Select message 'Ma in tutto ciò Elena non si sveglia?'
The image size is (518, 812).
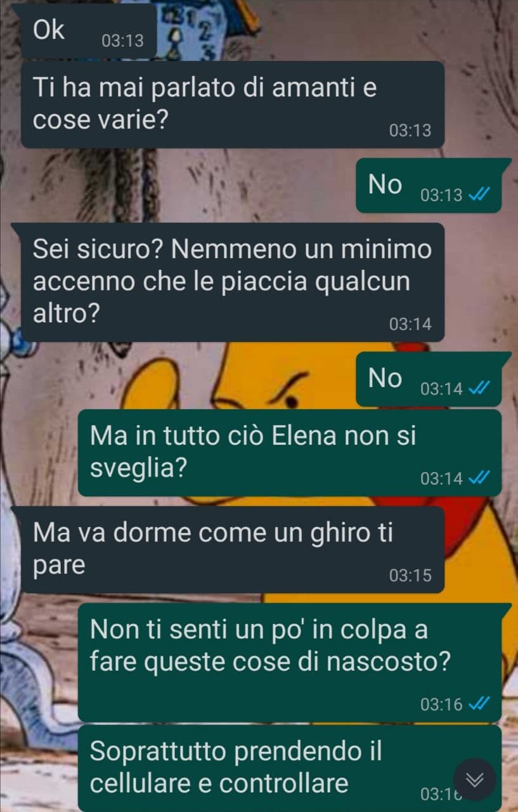coord(290,452)
